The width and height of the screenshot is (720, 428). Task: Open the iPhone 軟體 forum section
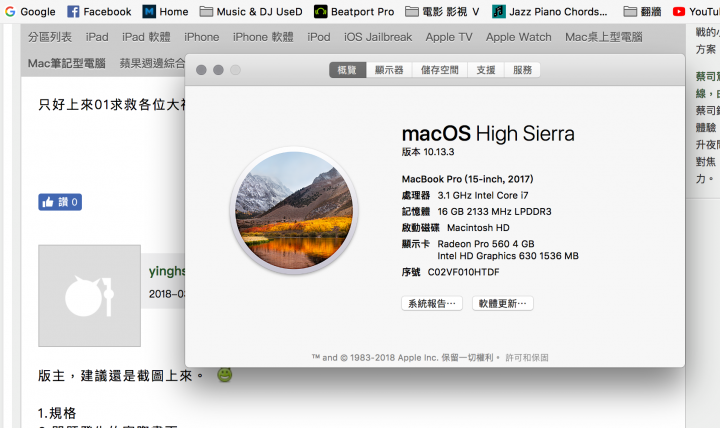click(263, 37)
